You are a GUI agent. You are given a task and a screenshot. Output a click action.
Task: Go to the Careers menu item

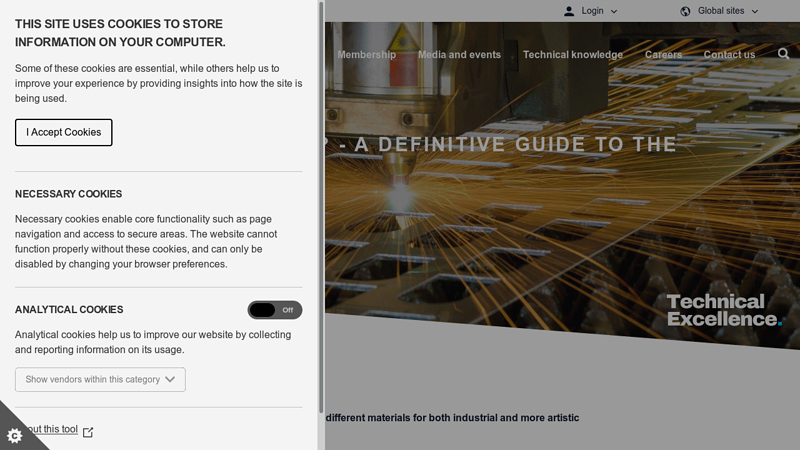tap(663, 55)
